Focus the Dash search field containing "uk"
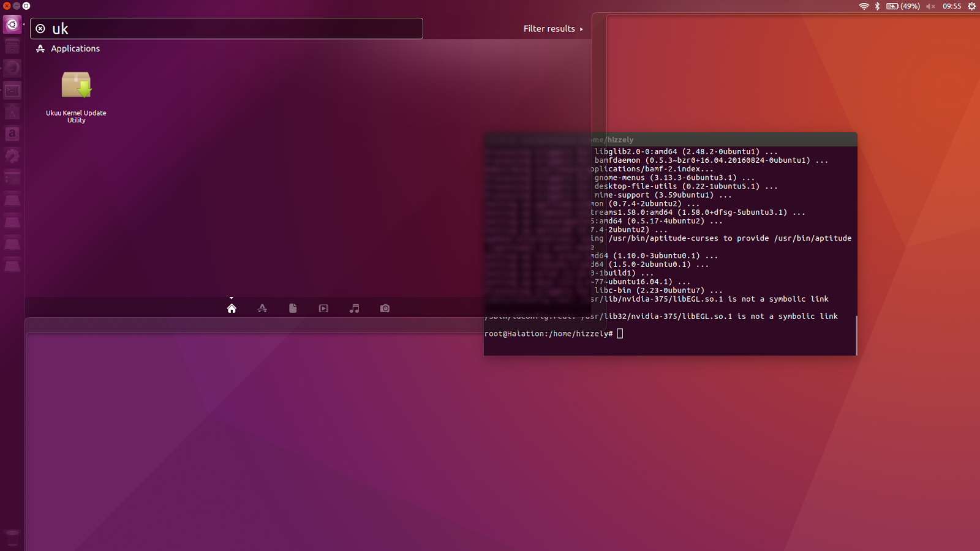Image resolution: width=980 pixels, height=551 pixels. [227, 29]
